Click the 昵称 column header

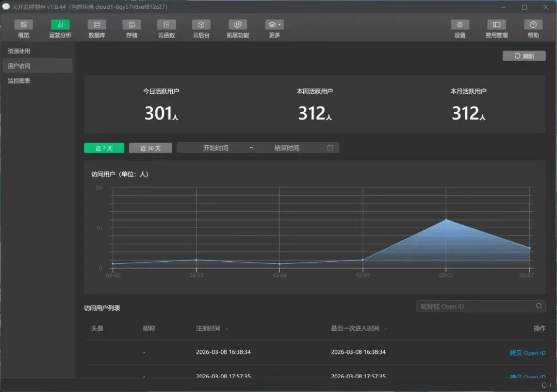(149, 329)
